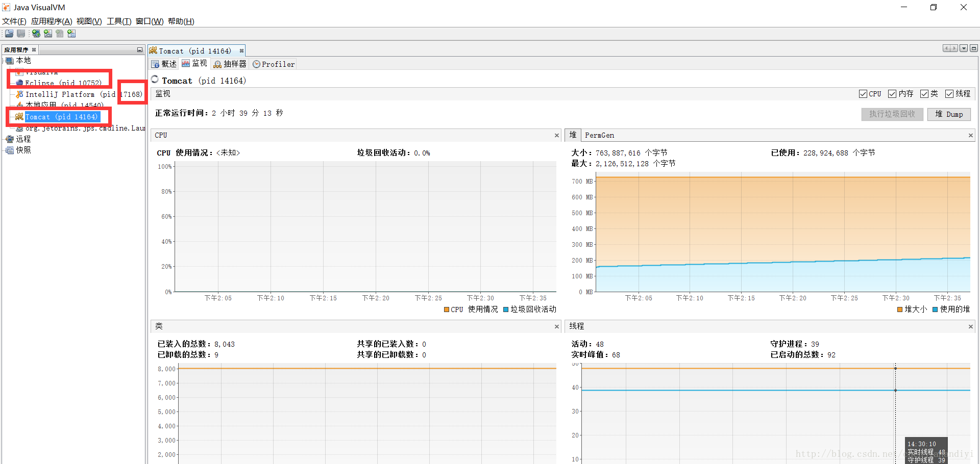Select IntelliJ Platform (pid 17168) tree item
Viewport: 980px width, 464px height.
coord(84,94)
